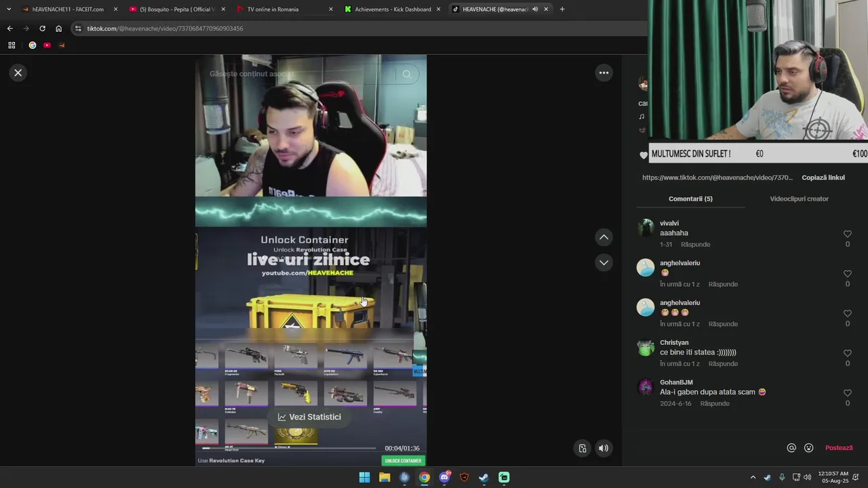The image size is (868, 488).
Task: Mute the TikTok video volume
Action: pyautogui.click(x=604, y=448)
